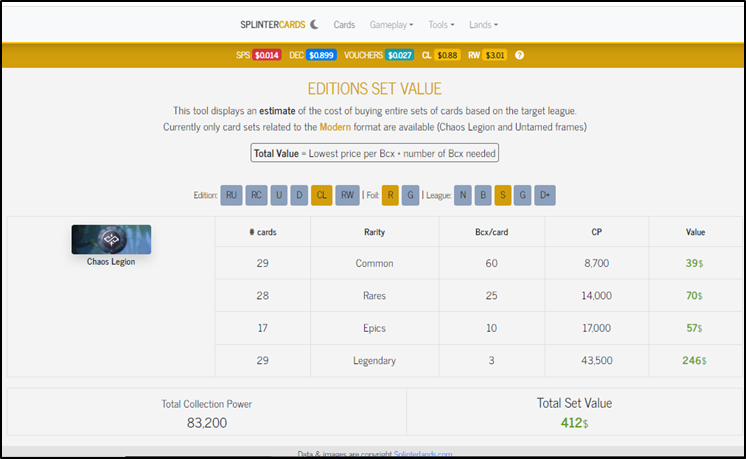Select the U edition filter
The image size is (746, 459).
pyautogui.click(x=279, y=195)
